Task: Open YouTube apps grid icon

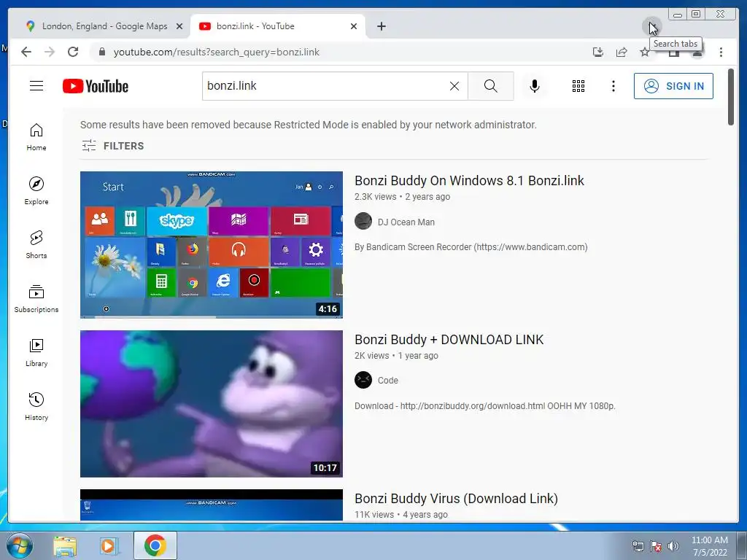Action: (578, 86)
